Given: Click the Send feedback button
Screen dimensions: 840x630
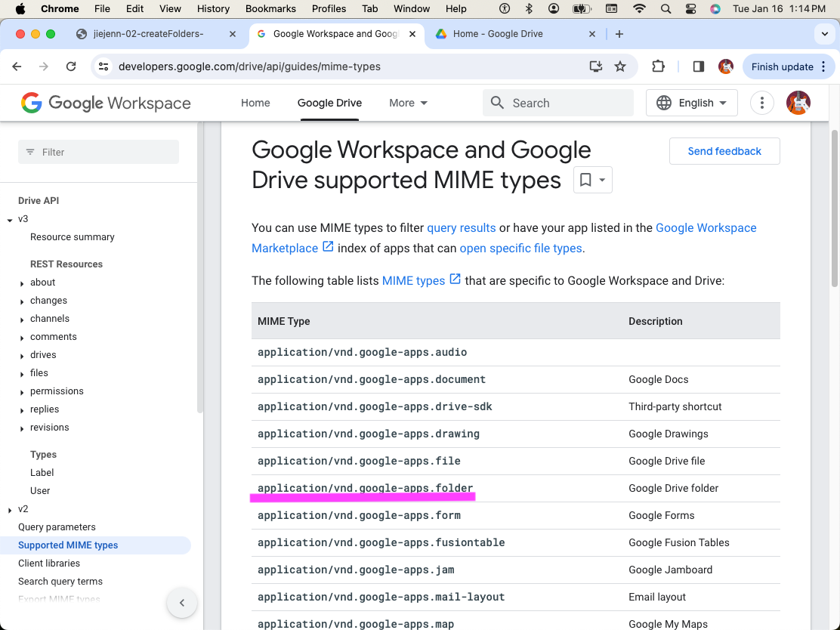Looking at the screenshot, I should 724,151.
